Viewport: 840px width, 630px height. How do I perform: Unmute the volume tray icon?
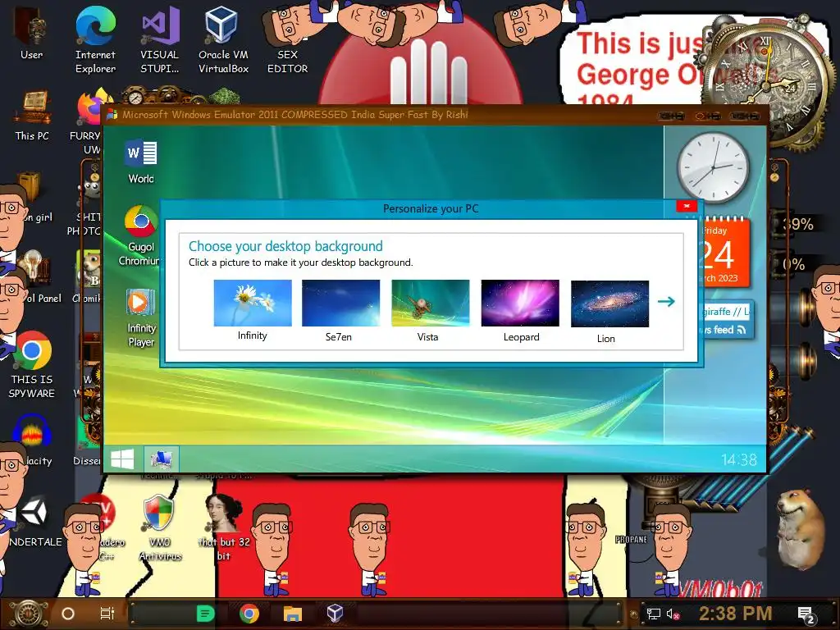click(x=673, y=614)
